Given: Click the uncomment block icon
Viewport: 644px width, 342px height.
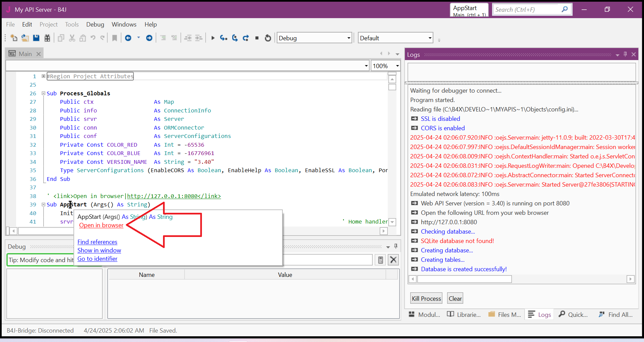Looking at the screenshot, I should (174, 38).
